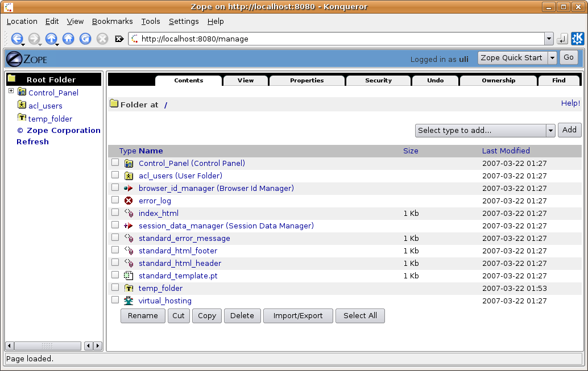Click the Import/Export button
The height and width of the screenshot is (371, 588).
click(x=298, y=315)
